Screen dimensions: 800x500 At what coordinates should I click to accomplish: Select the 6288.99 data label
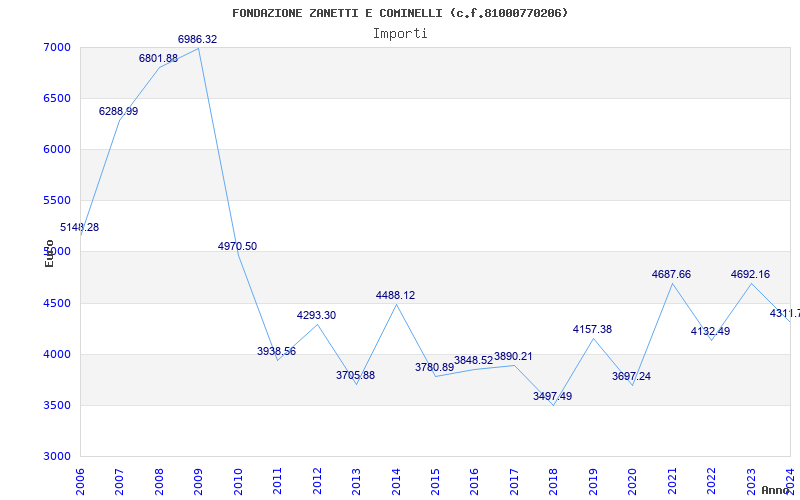(x=118, y=111)
